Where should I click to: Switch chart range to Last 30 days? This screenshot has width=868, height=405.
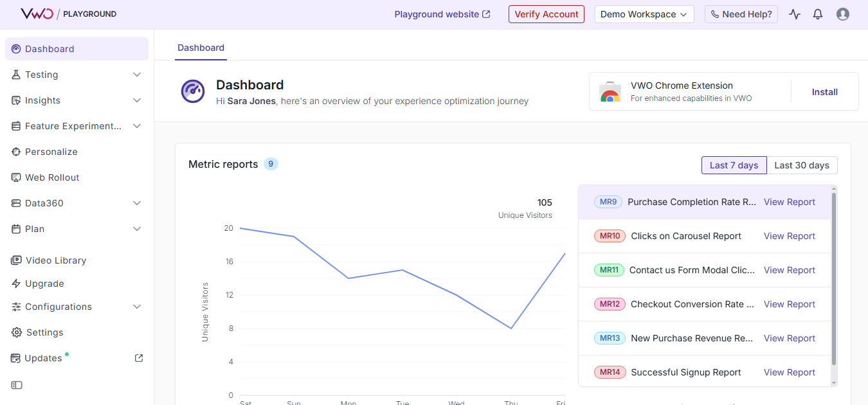tap(802, 165)
